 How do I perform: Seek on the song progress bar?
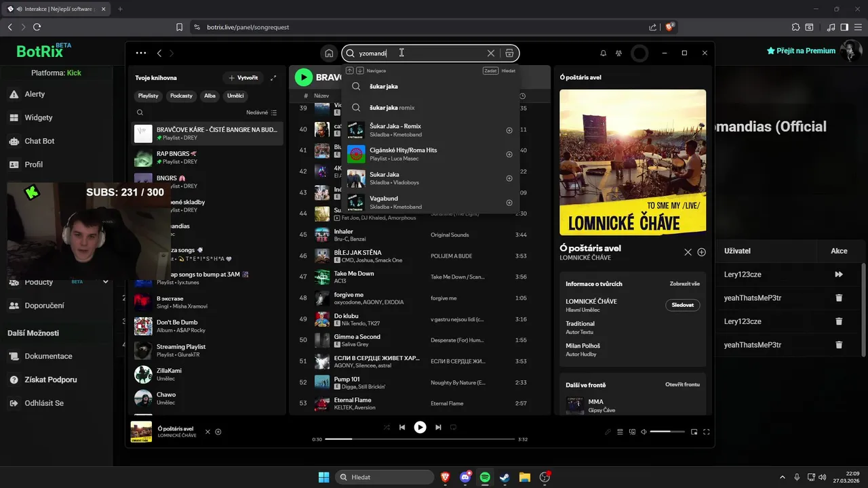tap(420, 439)
